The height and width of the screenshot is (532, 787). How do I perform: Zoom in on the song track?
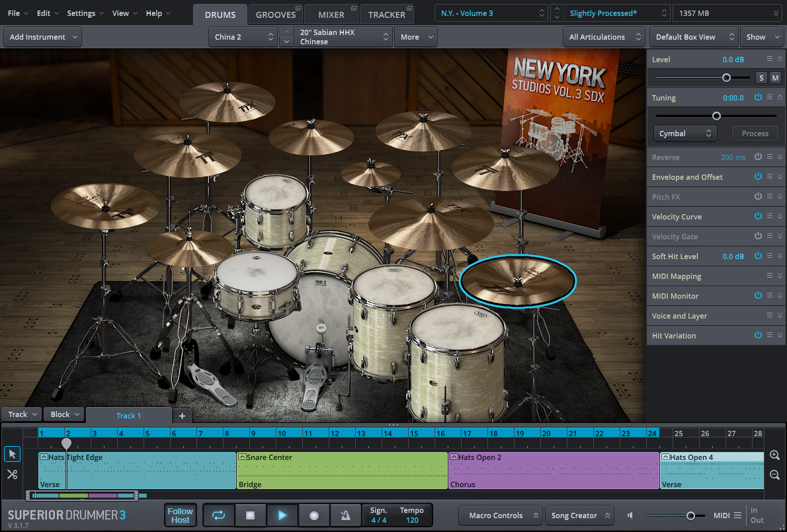pos(774,455)
